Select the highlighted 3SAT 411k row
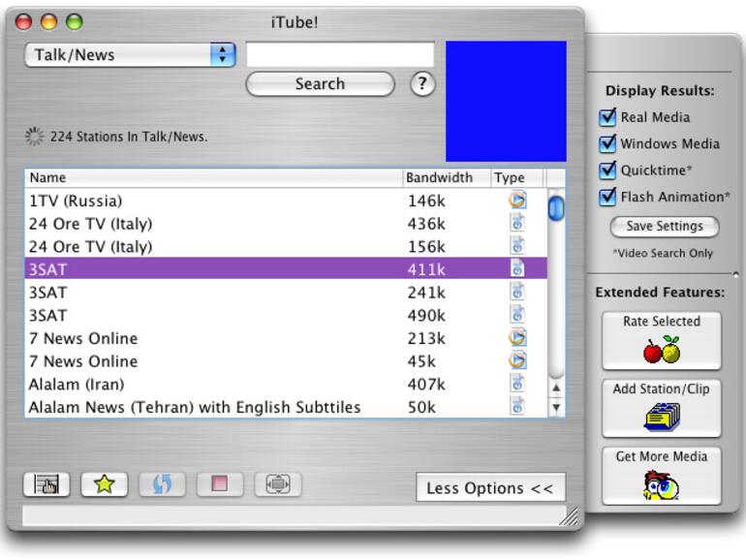This screenshot has height=560, width=746. click(286, 268)
